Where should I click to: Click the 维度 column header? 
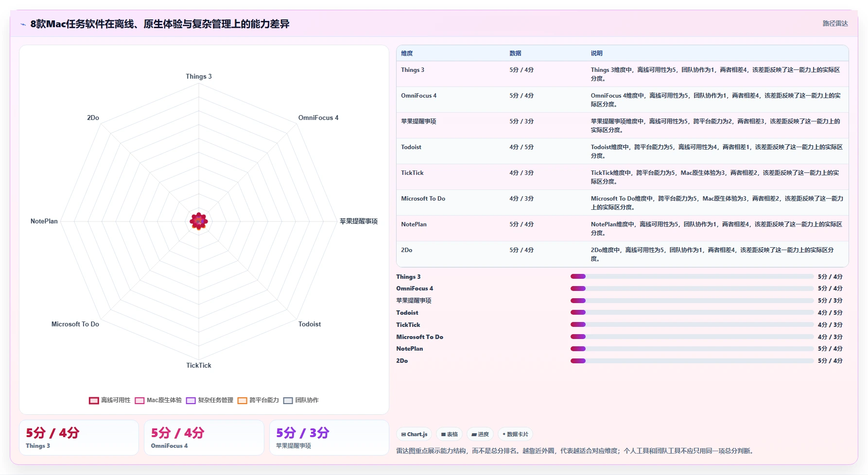pyautogui.click(x=407, y=53)
